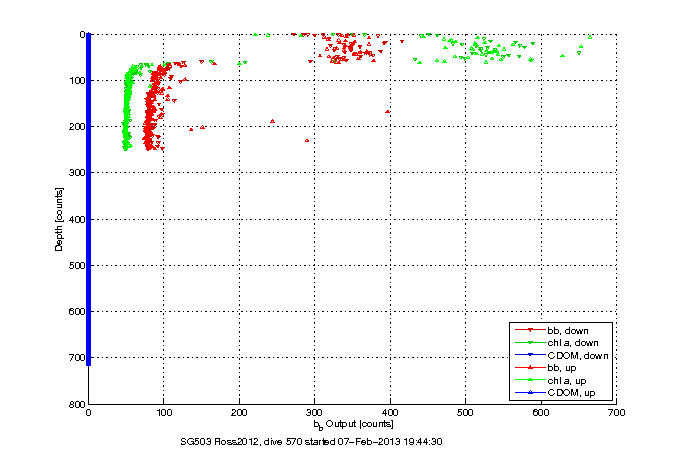Image resolution: width=681 pixels, height=454 pixels.
Task: Click the y-axis tick label 500
Action: click(77, 265)
